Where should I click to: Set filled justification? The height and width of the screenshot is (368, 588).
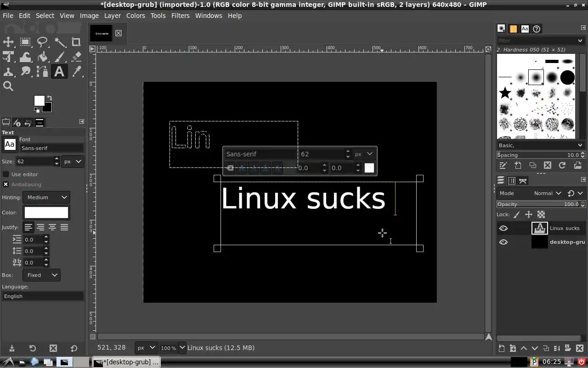[64, 227]
